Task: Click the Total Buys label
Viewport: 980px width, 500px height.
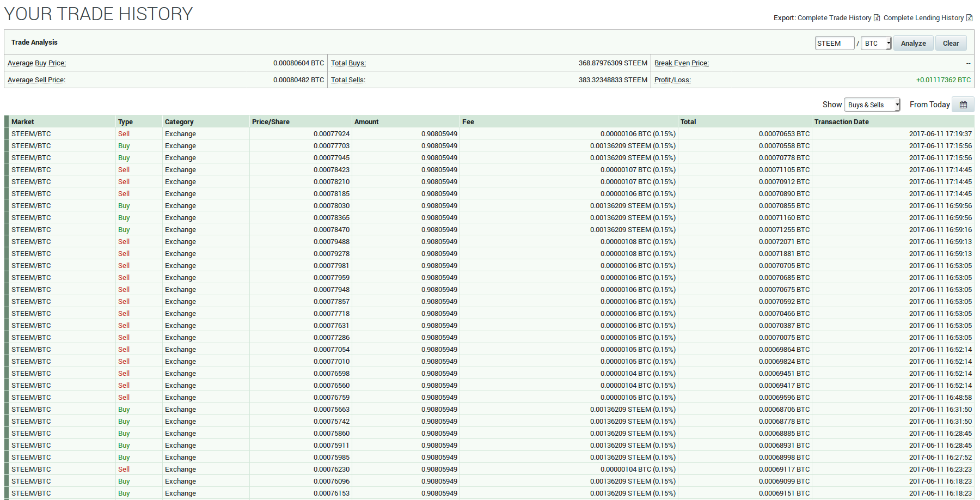Action: [x=348, y=63]
